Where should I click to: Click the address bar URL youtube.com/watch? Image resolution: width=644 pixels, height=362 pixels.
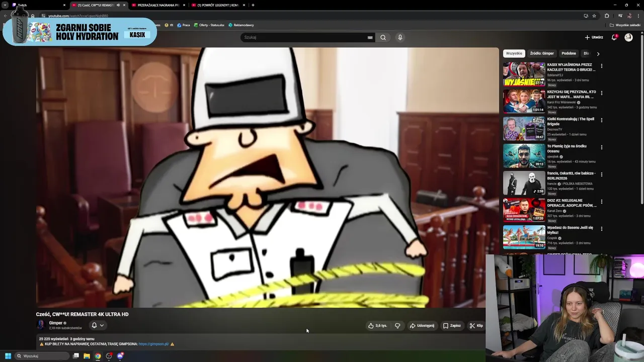pos(78,16)
